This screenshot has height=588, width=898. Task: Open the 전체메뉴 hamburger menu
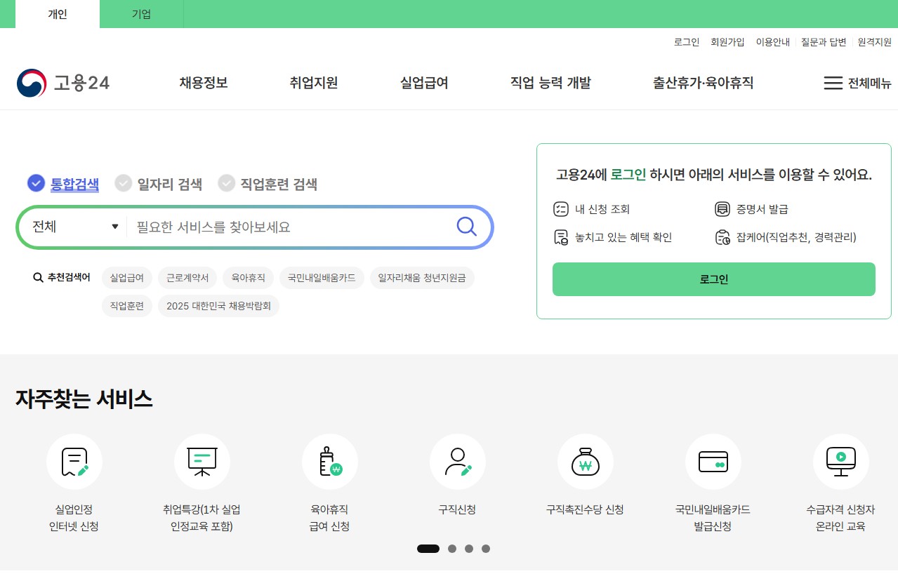click(x=857, y=83)
